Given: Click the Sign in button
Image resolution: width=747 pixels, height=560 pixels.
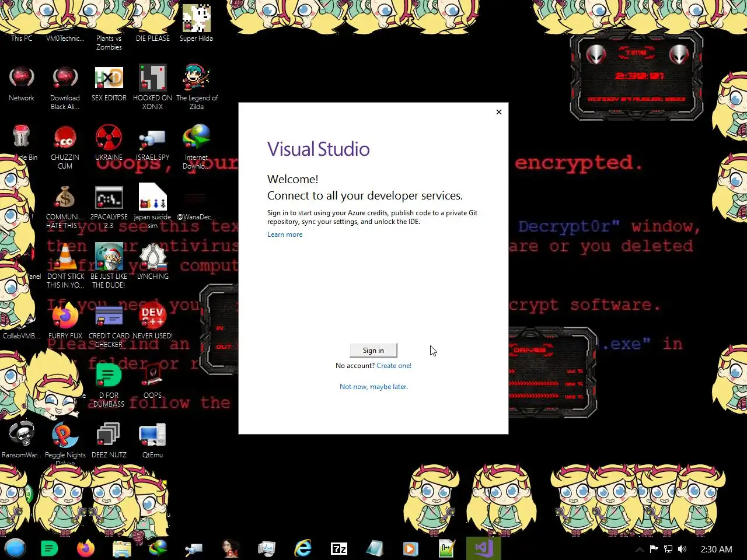Looking at the screenshot, I should [x=373, y=350].
